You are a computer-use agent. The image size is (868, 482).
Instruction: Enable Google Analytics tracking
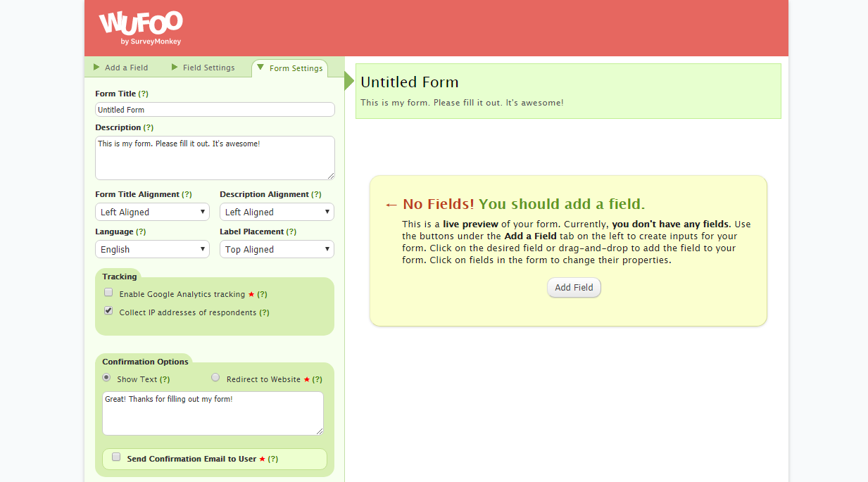pyautogui.click(x=108, y=292)
